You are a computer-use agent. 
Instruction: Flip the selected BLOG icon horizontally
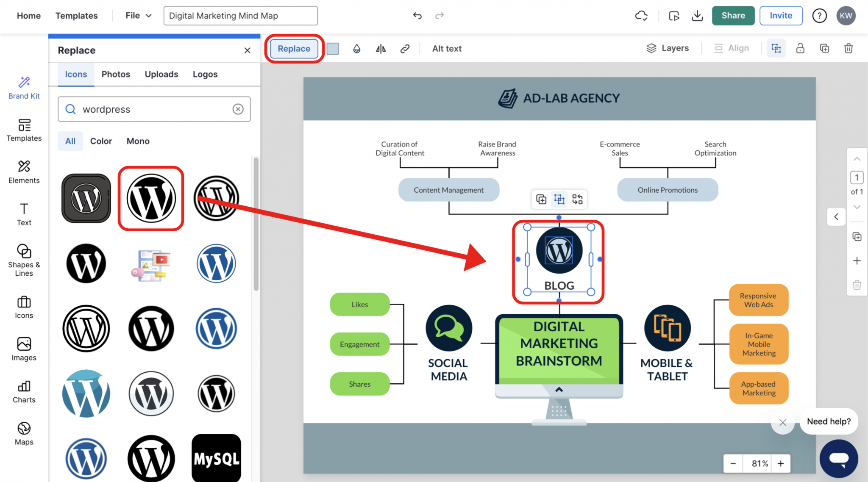pos(380,48)
